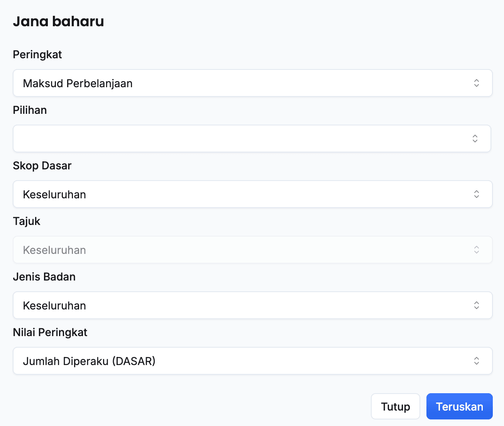The image size is (504, 426).
Task: Click the chevron icon in the Skop Dasar field
Action: [477, 194]
